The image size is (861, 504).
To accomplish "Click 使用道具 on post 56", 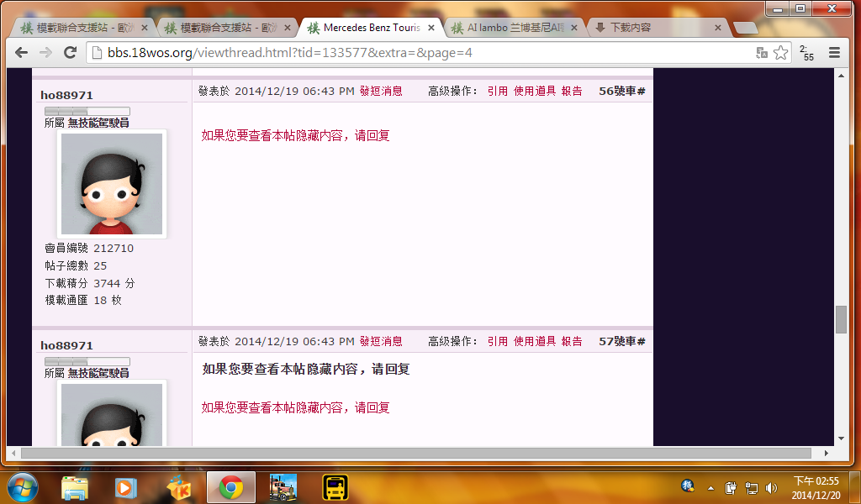I will 535,91.
